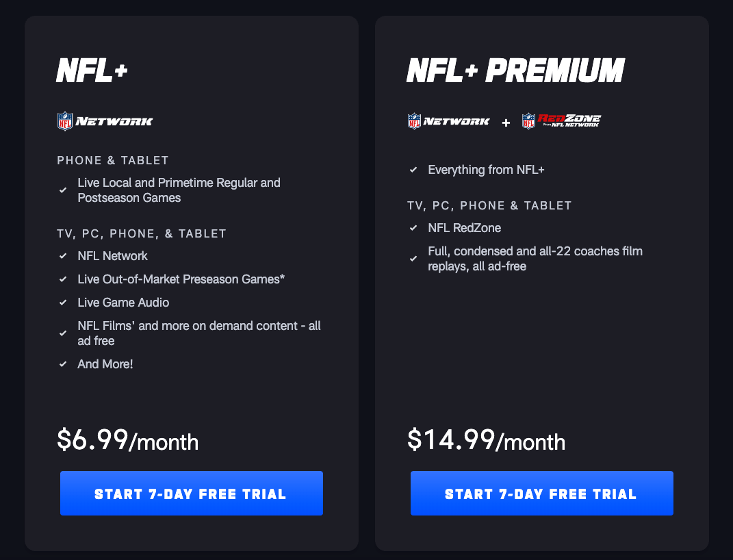Click Live Local and Primetime games text
This screenshot has height=560, width=733.
[x=179, y=190]
